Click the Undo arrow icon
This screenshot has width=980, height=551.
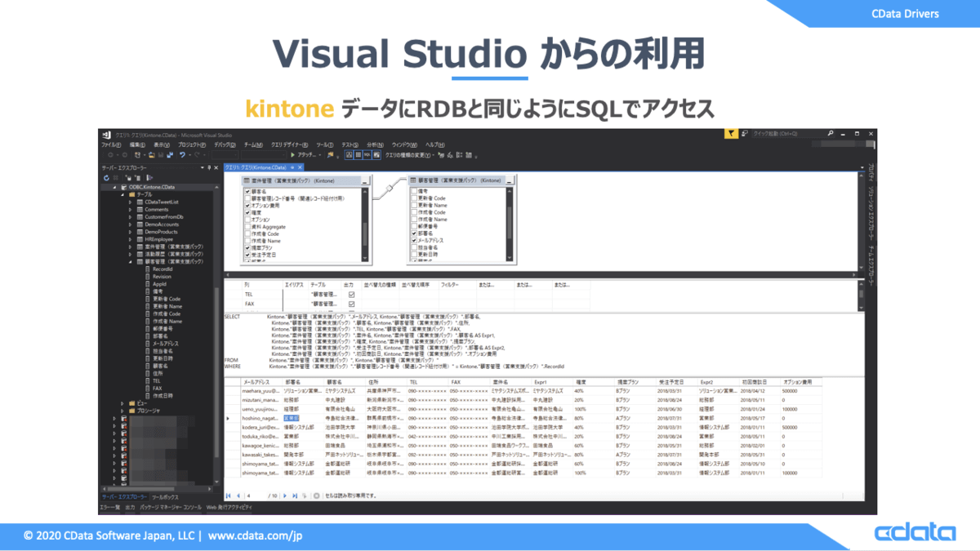pos(182,155)
